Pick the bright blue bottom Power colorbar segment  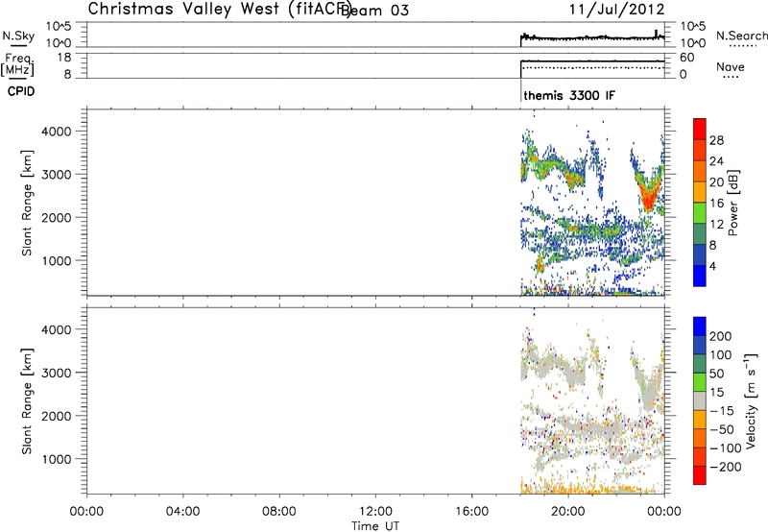click(x=700, y=276)
